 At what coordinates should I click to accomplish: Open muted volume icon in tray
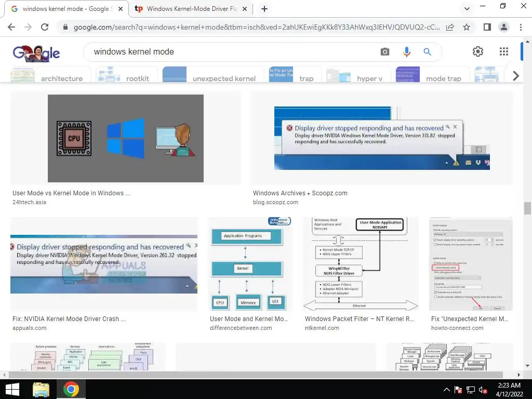pos(483,390)
